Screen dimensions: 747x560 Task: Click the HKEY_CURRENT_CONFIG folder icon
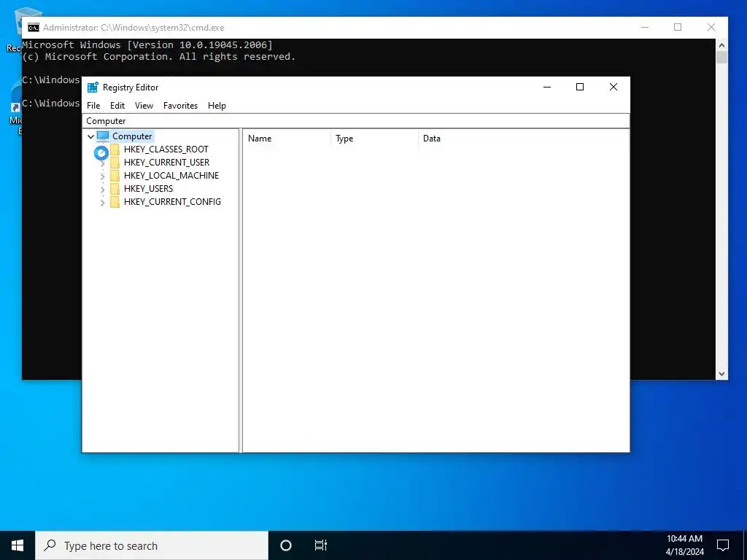115,202
